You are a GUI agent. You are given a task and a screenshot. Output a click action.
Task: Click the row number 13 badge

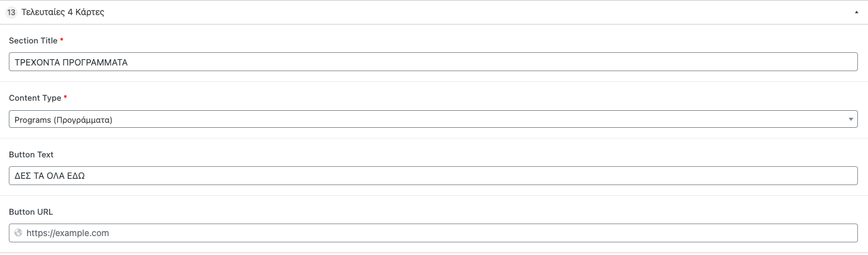(11, 12)
